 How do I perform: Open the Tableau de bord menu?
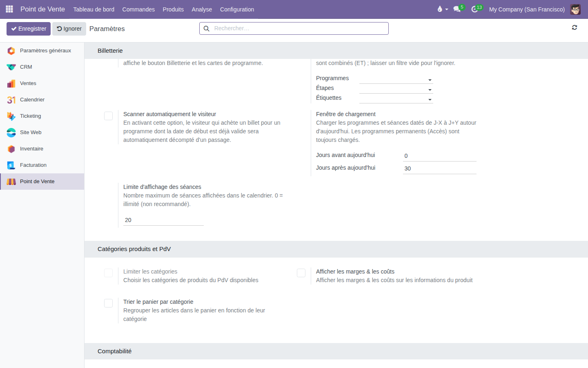point(94,9)
